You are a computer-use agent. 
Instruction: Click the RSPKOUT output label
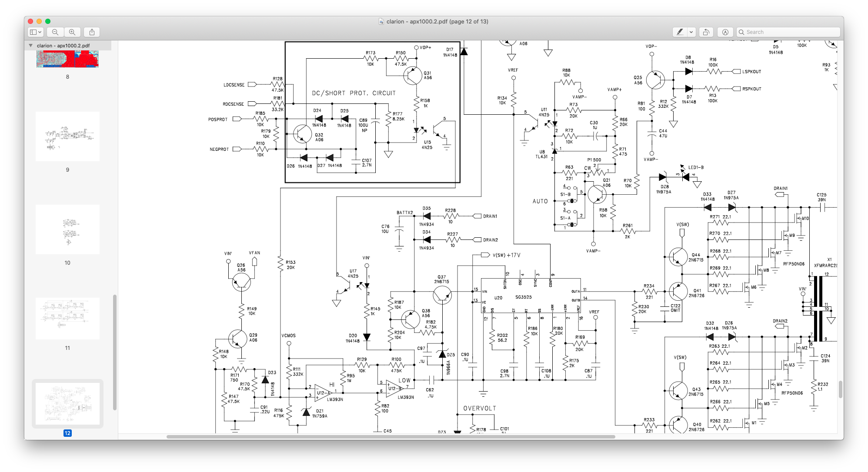pyautogui.click(x=752, y=89)
